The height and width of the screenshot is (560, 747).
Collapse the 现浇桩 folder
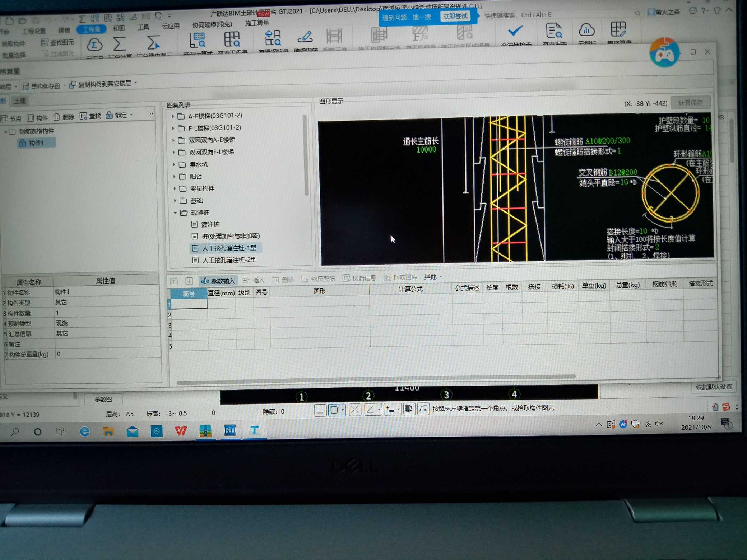click(x=176, y=213)
